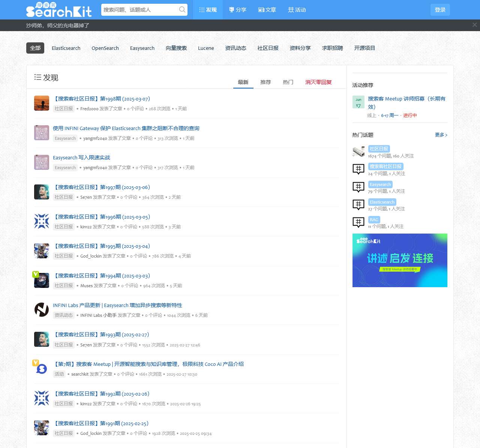Viewport: 480px width, 448px height.
Task: Click the Easysearch hot topic tag
Action: click(x=380, y=184)
